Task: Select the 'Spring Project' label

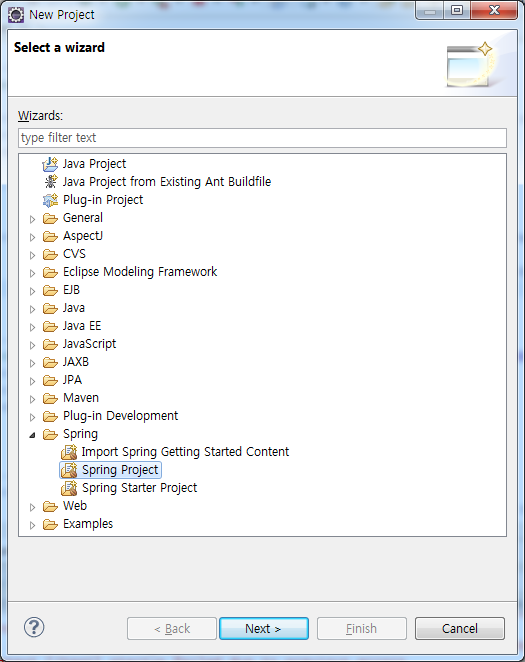Action: tap(120, 470)
